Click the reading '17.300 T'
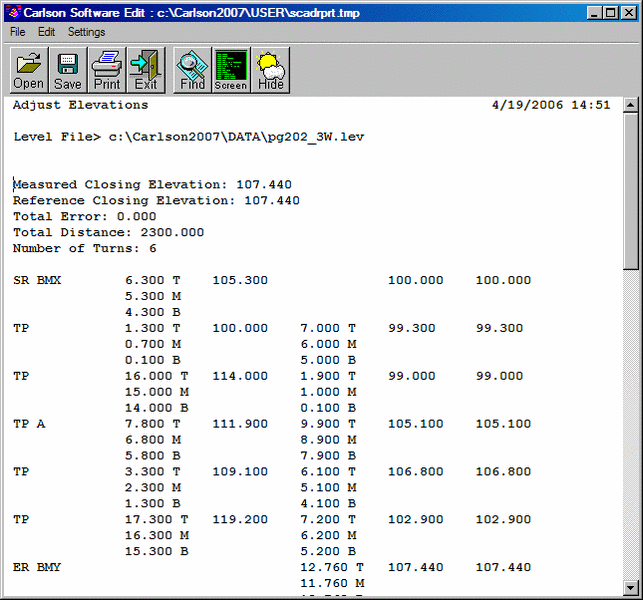Screen dimensions: 643x600 click(156, 520)
